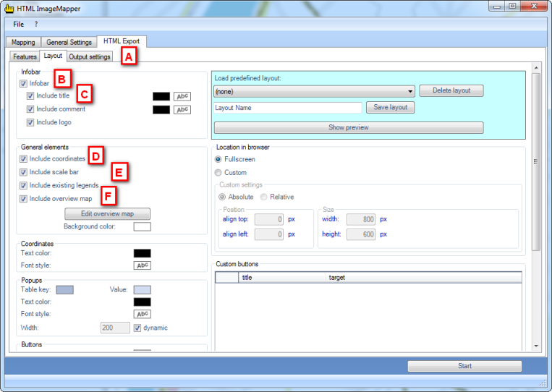Click the HTML ImageMapper title bar icon
The image size is (552, 392).
pos(11,7)
